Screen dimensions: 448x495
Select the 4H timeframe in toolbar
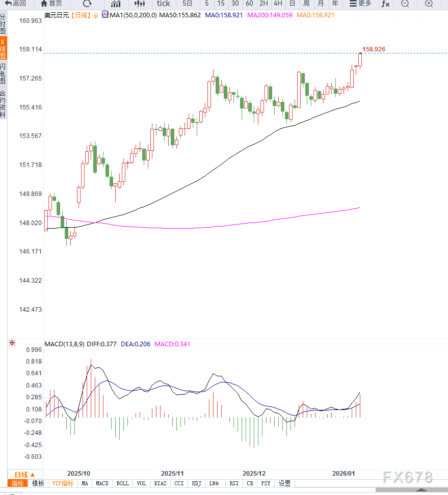(x=278, y=4)
